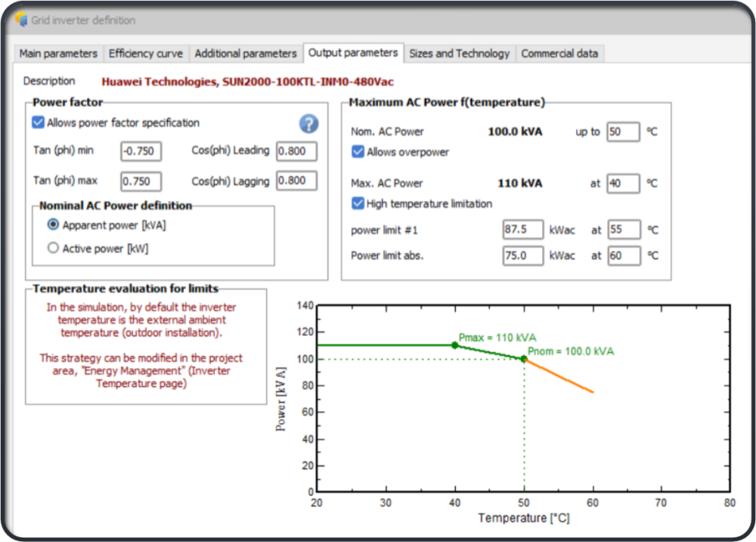The height and width of the screenshot is (542, 756).
Task: Open the Sizes and Technology tab
Action: pyautogui.click(x=459, y=54)
